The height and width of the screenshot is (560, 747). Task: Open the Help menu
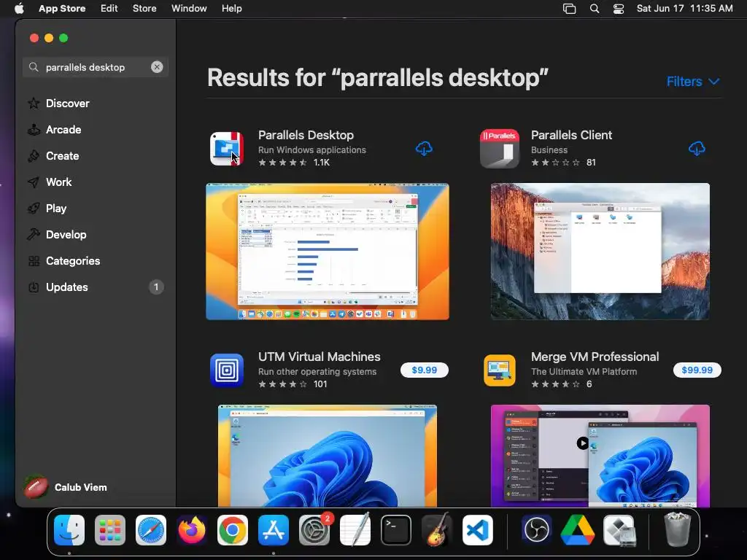pyautogui.click(x=231, y=9)
